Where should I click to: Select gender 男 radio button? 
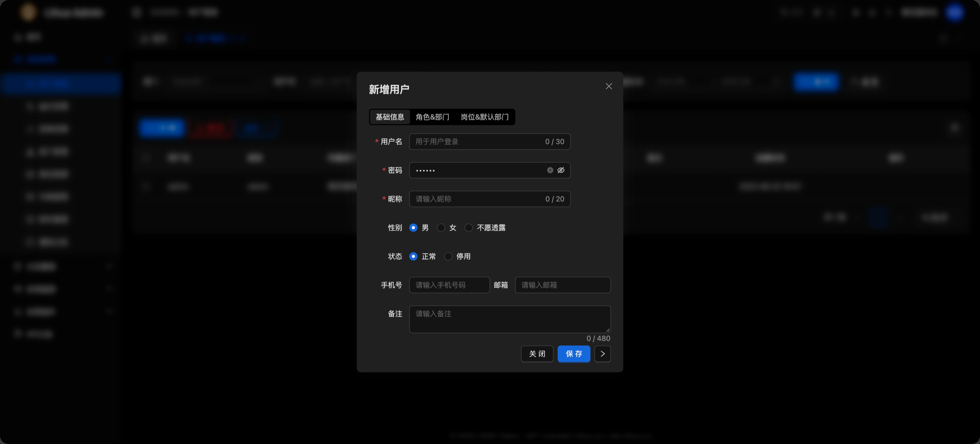pyautogui.click(x=413, y=228)
